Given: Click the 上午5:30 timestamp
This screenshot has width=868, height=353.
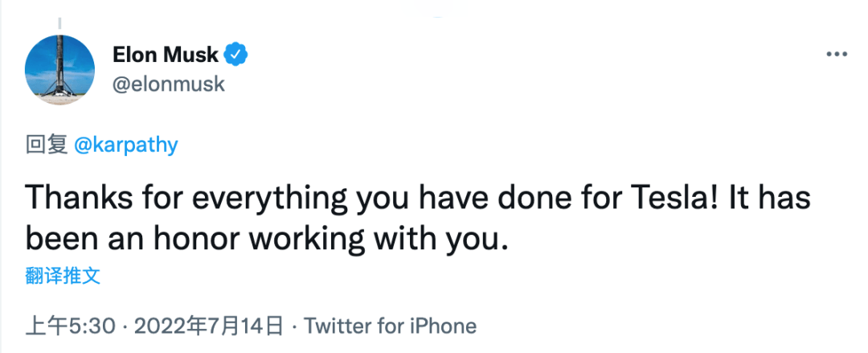Looking at the screenshot, I should pos(71,326).
